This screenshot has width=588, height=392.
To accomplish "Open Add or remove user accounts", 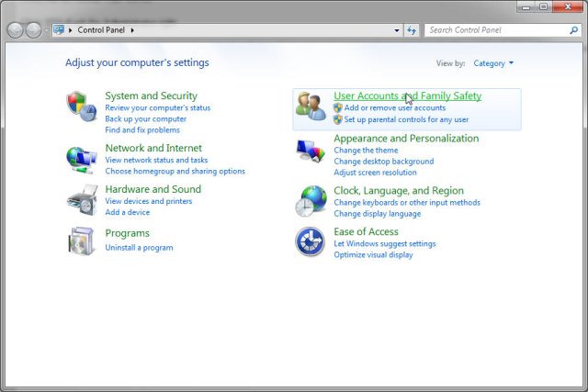I will tap(395, 108).
